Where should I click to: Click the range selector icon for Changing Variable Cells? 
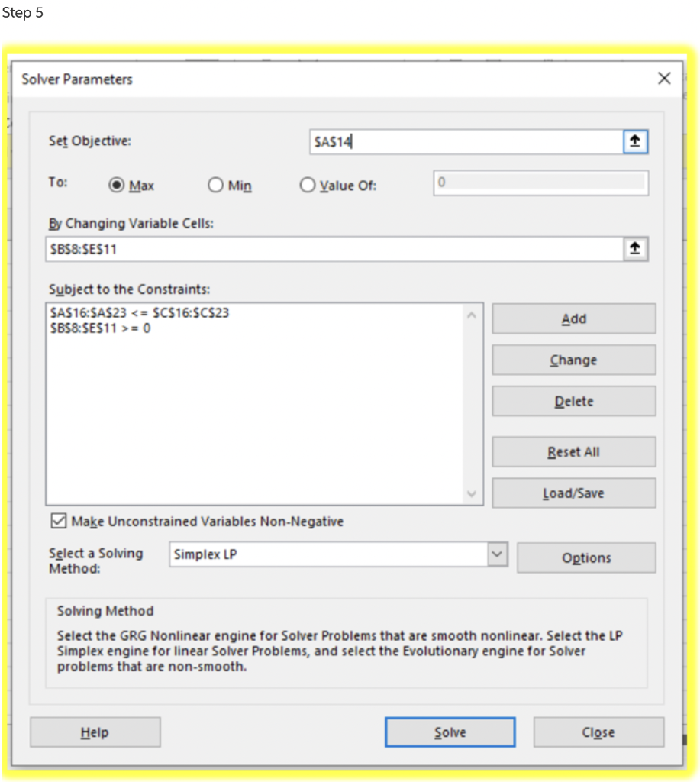coord(636,248)
